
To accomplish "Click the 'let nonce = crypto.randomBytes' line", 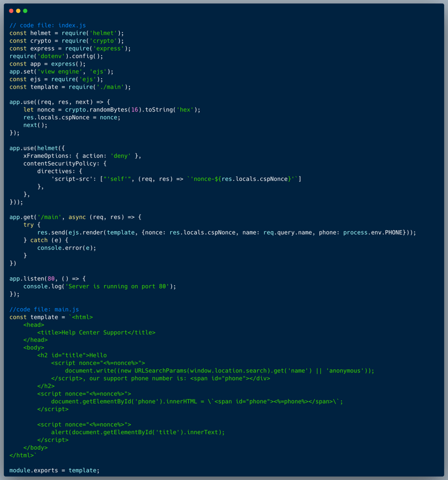I will 112,110.
